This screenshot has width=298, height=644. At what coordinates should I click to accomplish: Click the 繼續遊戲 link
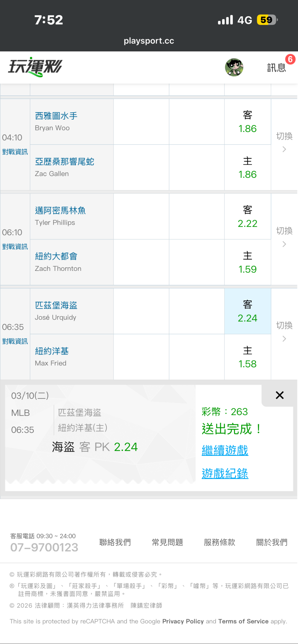tap(225, 450)
